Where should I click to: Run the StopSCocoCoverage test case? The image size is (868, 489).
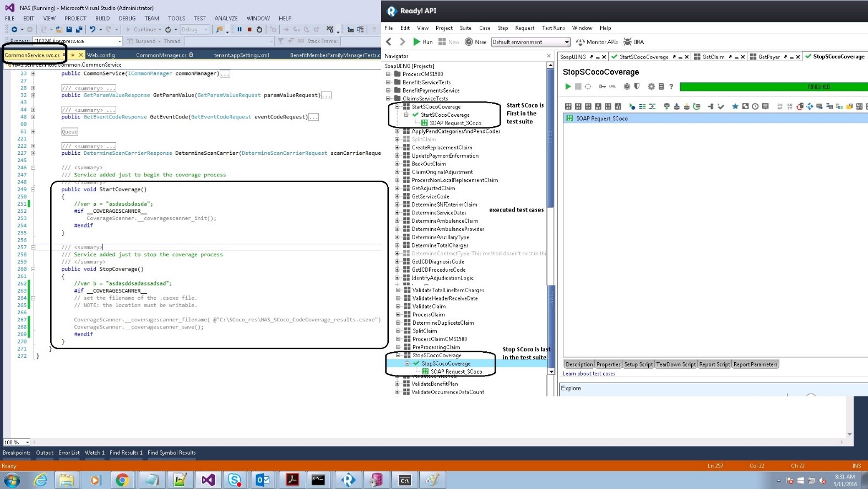click(x=568, y=87)
